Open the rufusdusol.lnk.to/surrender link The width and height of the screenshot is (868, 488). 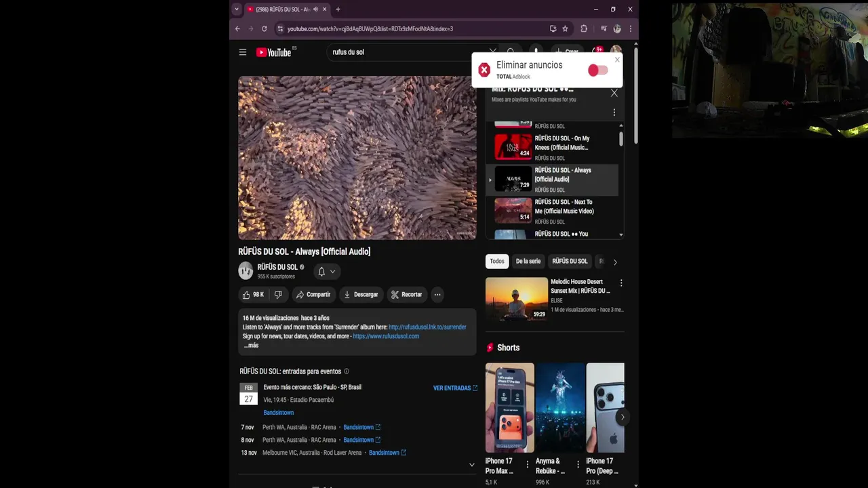pyautogui.click(x=427, y=327)
